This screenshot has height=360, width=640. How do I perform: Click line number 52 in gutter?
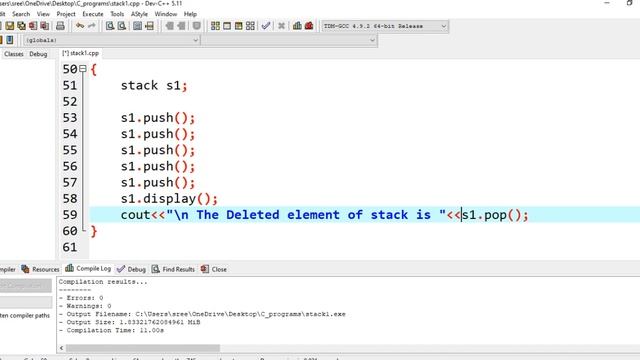70,102
